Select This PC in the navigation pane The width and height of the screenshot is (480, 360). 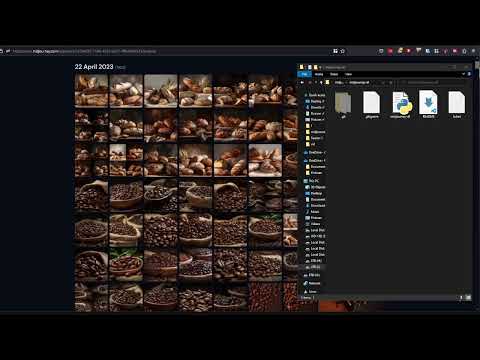(311, 181)
